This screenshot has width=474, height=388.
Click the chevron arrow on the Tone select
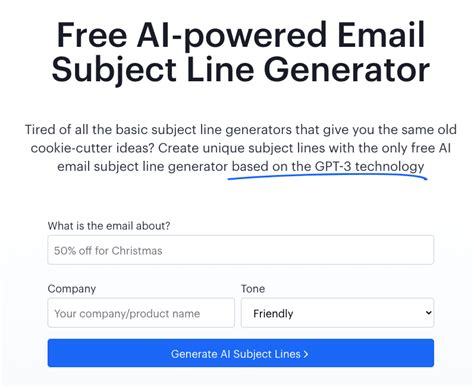(428, 313)
